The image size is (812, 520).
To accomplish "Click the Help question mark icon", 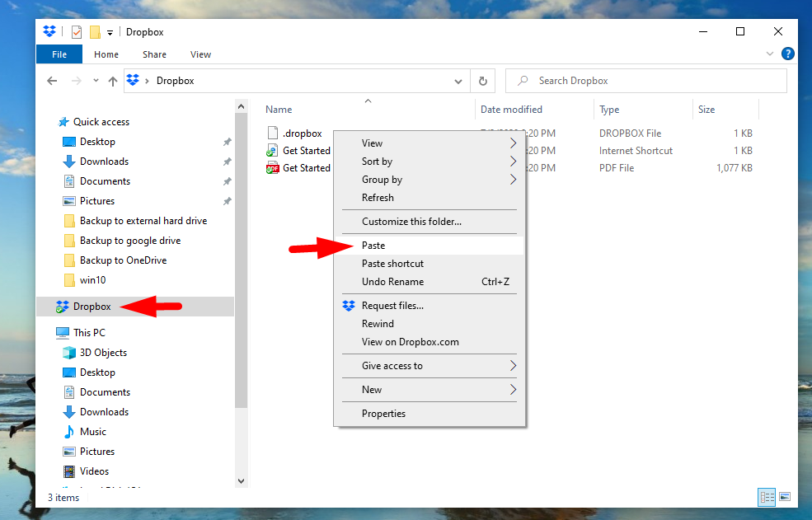I will 787,54.
